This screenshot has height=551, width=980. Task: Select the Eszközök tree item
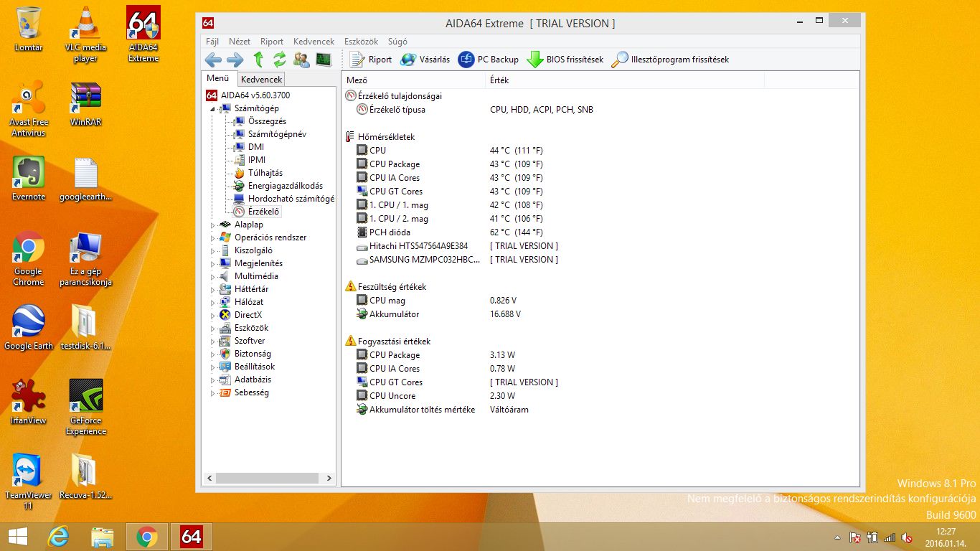[x=251, y=328]
